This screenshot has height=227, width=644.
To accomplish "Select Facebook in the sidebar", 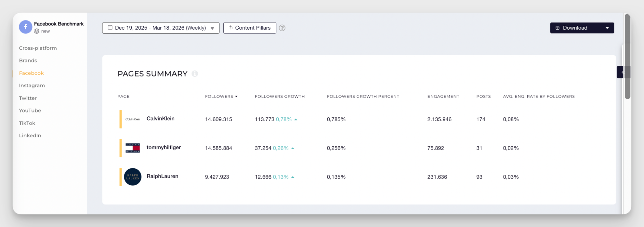I will [31, 73].
